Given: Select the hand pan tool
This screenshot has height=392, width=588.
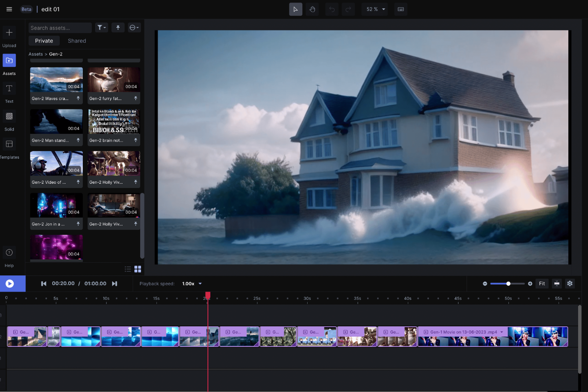Looking at the screenshot, I should coord(313,9).
